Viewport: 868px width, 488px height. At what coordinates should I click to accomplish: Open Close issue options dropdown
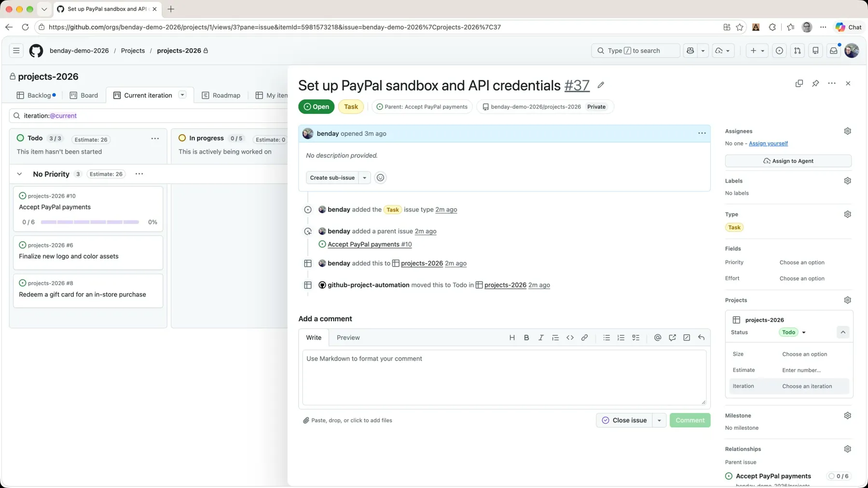[659, 420]
